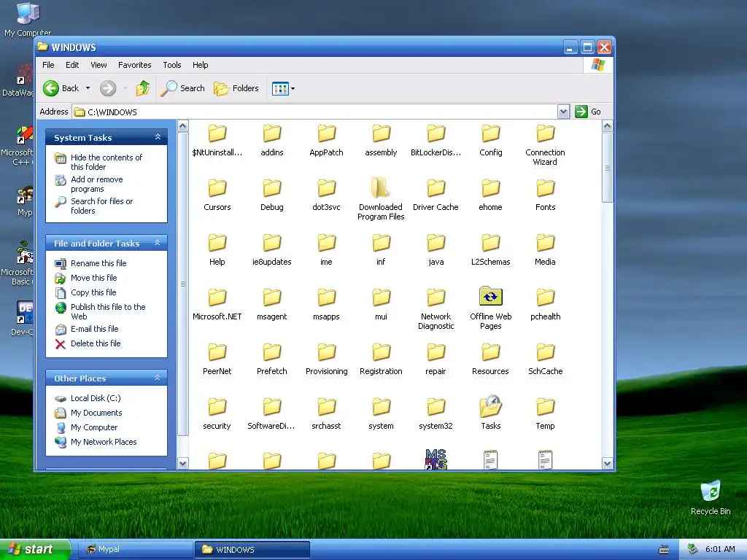Toggle the Folders pane button
The image size is (747, 560).
236,88
